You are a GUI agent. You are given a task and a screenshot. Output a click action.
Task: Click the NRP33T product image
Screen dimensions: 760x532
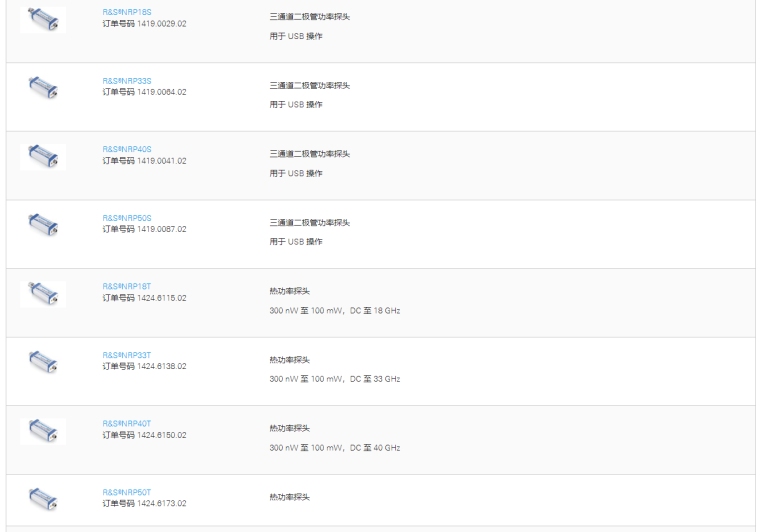42,361
